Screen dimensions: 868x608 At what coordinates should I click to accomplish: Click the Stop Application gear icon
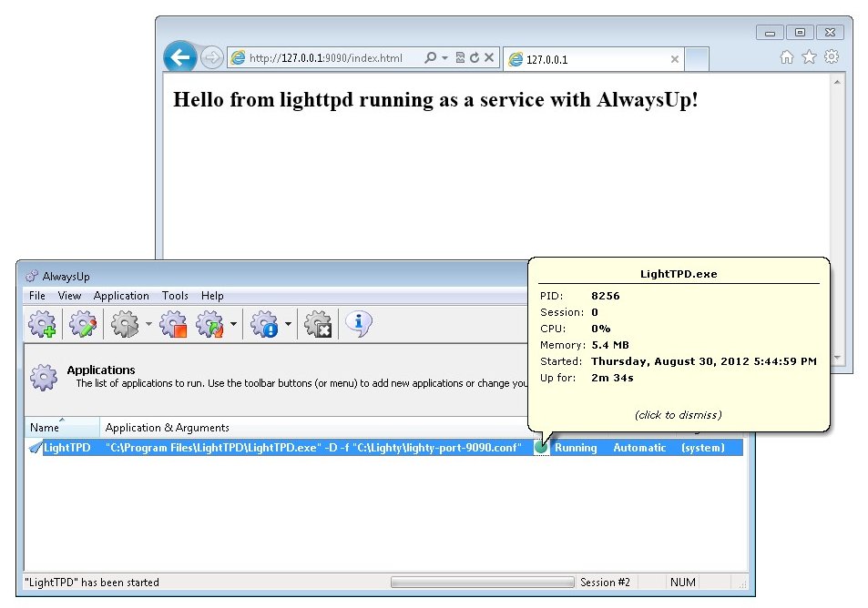(173, 324)
